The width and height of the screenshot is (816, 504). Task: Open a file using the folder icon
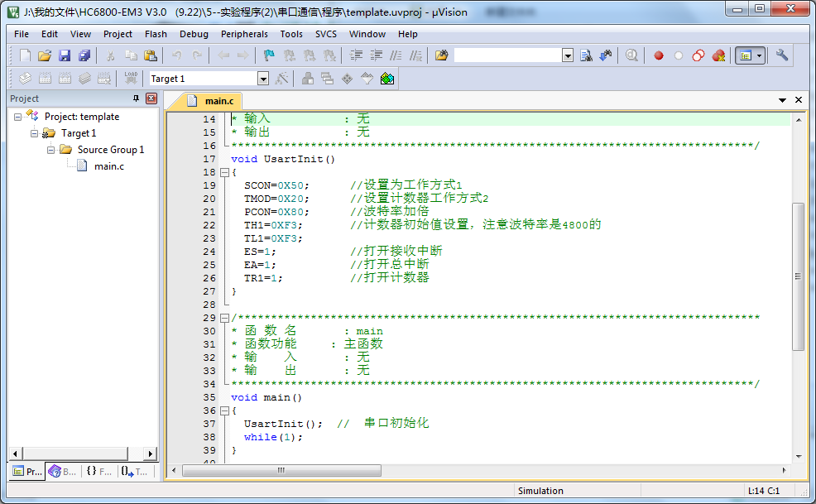click(45, 55)
